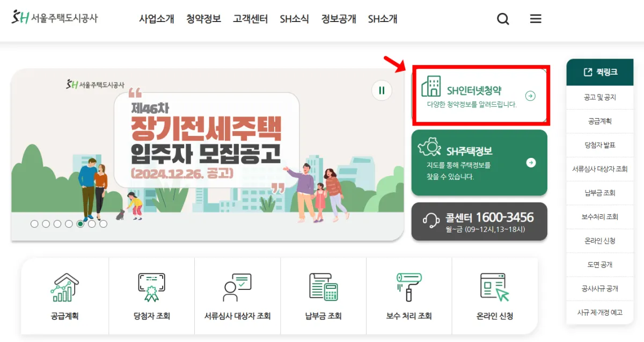Click the SH인터넷청약 title text
The height and width of the screenshot is (342, 644).
coord(474,91)
